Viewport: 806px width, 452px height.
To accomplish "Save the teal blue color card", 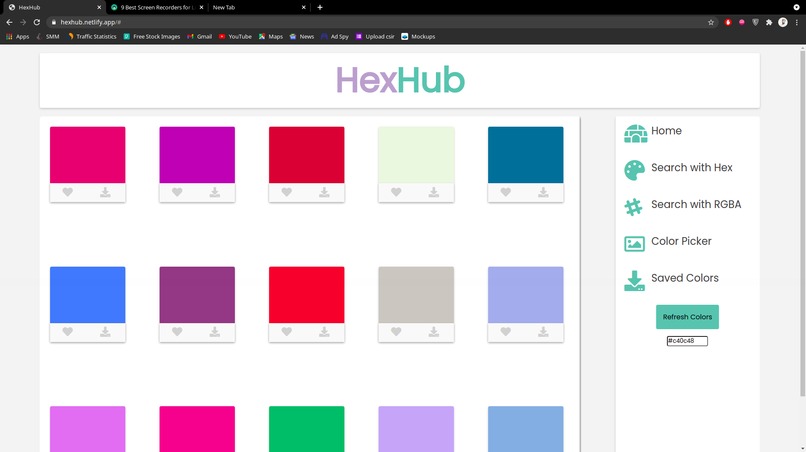I will click(543, 192).
